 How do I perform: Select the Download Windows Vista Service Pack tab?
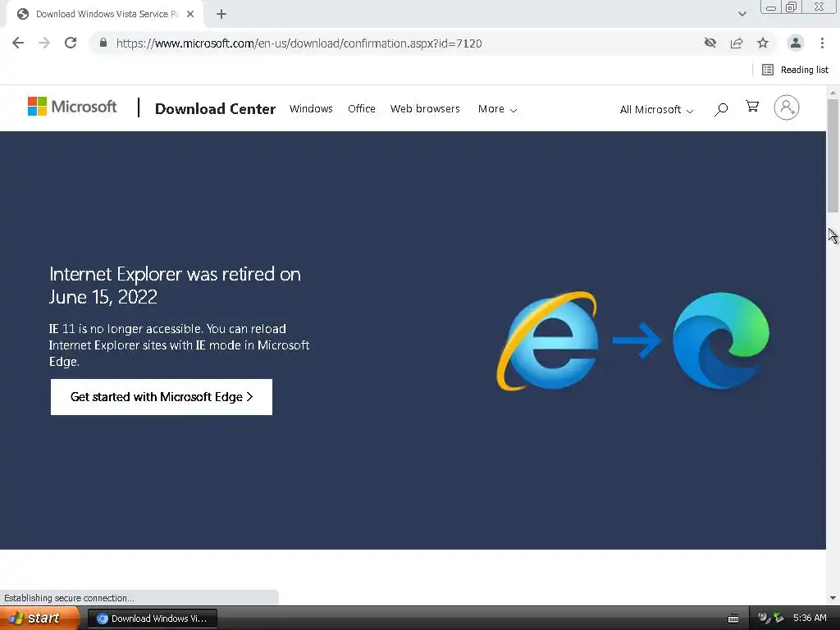point(105,14)
